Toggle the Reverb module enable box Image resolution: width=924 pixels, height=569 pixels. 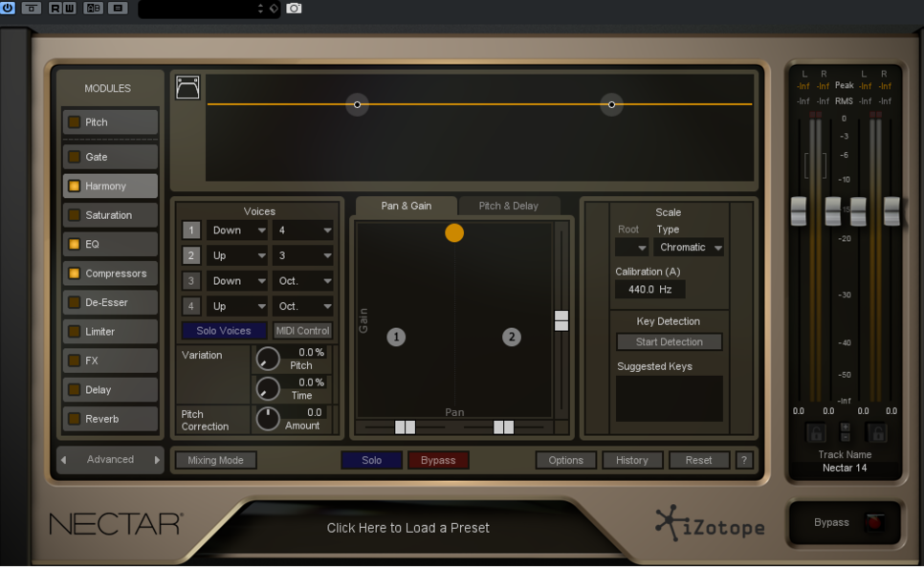[75, 419]
